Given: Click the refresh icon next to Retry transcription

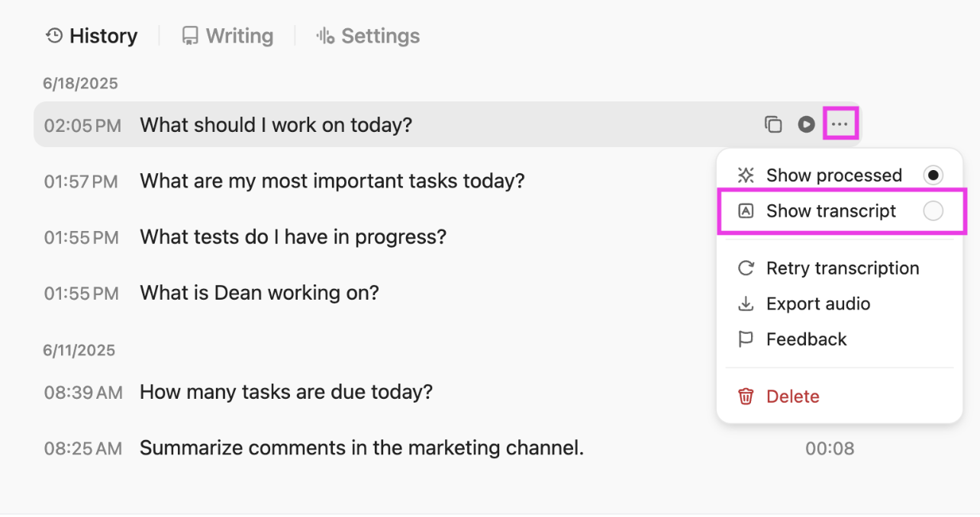Looking at the screenshot, I should (x=745, y=268).
